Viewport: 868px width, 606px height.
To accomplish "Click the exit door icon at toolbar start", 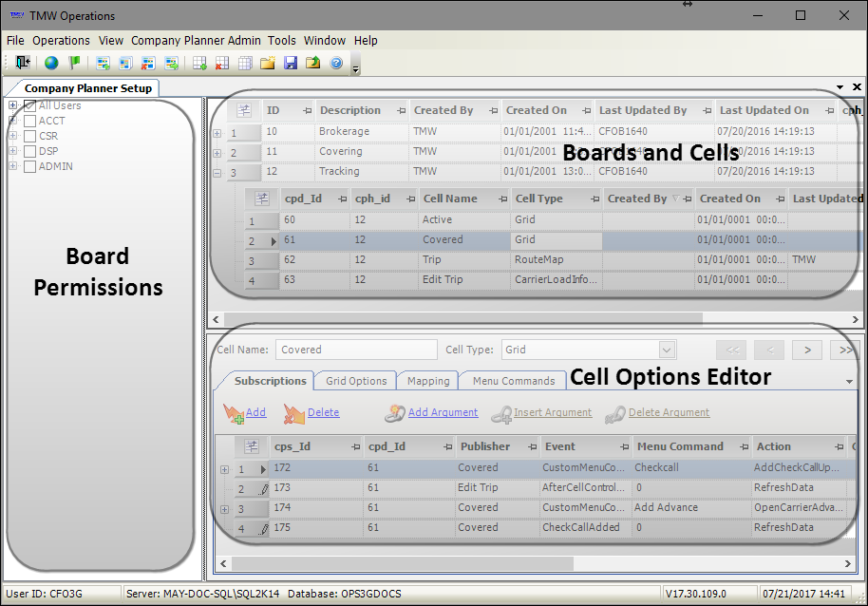I will tap(23, 64).
